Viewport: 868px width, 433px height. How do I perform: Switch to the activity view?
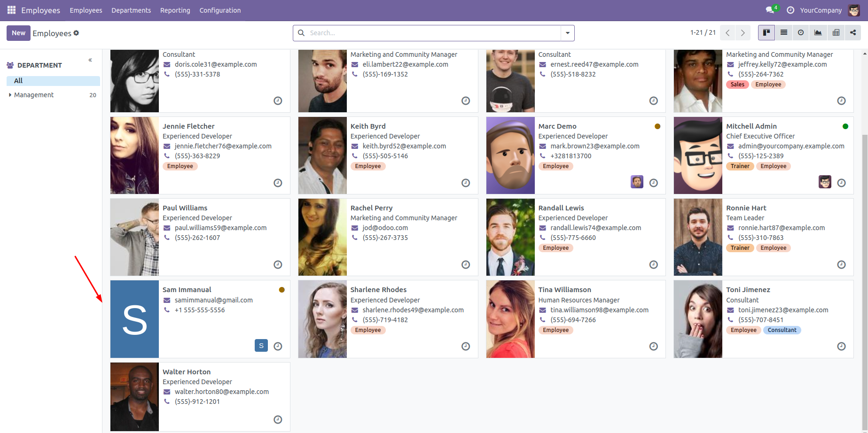click(x=801, y=33)
